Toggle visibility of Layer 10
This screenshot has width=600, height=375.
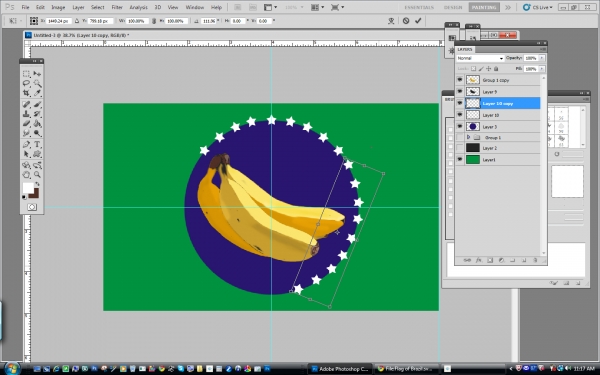tap(460, 115)
